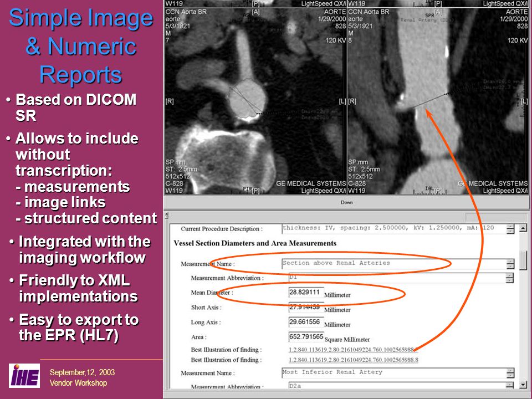Click the up arrow of the D1 abbreviation field
Image resolution: width=532 pixels, height=399 pixels.
coord(510,276)
